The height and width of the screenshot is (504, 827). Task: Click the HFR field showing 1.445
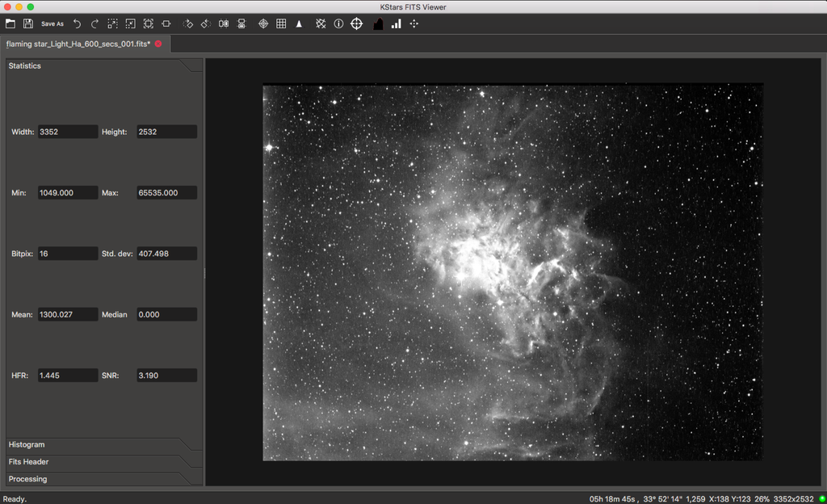coord(68,376)
